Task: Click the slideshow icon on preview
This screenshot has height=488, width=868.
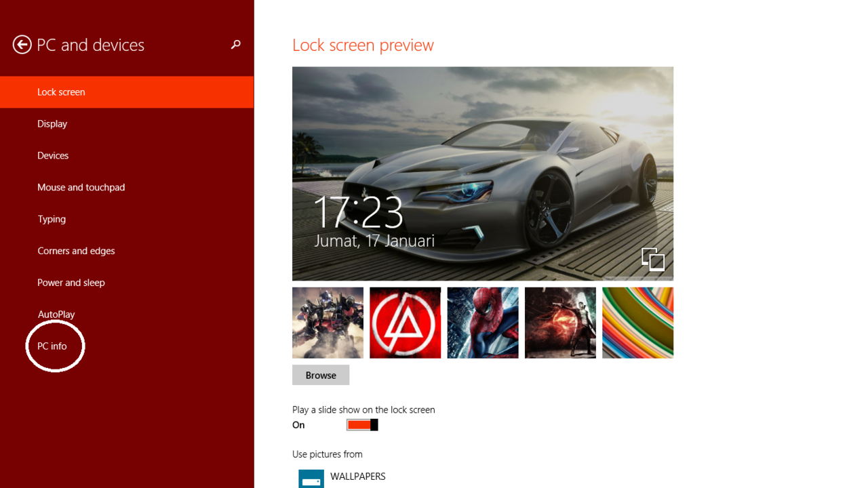Action: tap(652, 259)
